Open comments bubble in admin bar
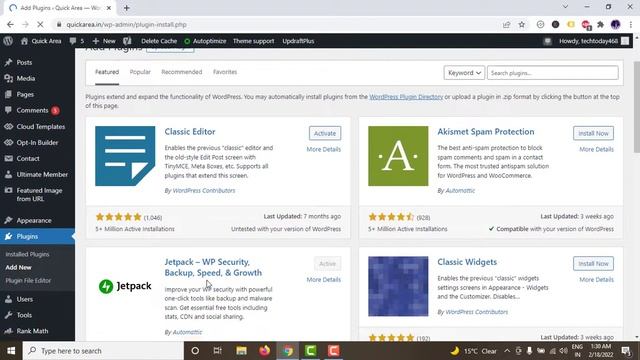 77,41
